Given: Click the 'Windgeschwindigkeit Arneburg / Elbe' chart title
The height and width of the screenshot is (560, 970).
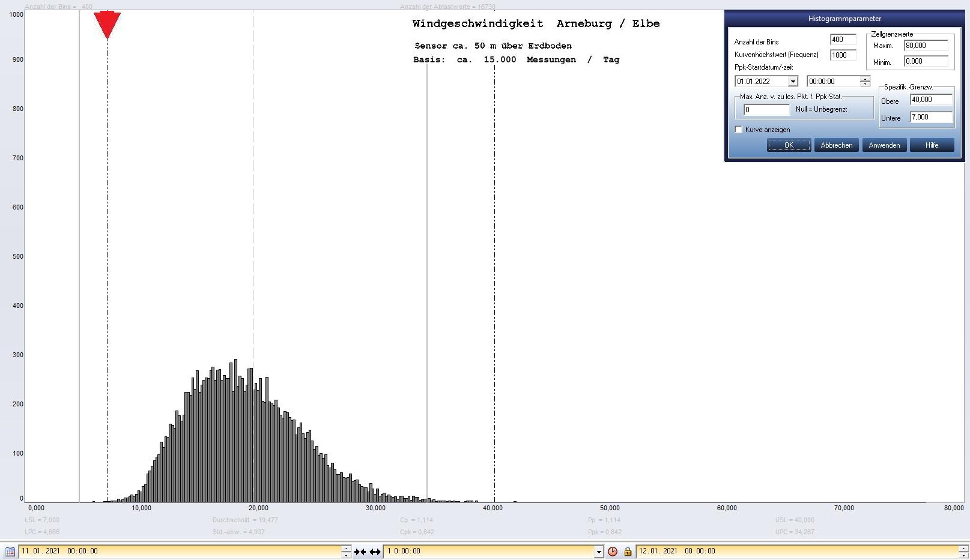Looking at the screenshot, I should (x=536, y=24).
